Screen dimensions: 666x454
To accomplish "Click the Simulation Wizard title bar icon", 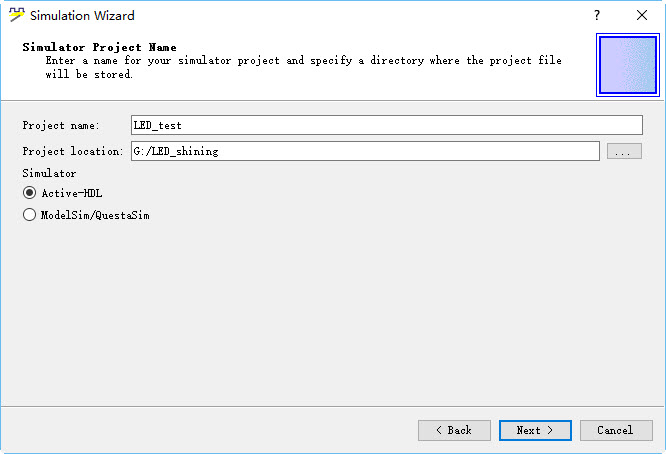I will click(x=17, y=15).
